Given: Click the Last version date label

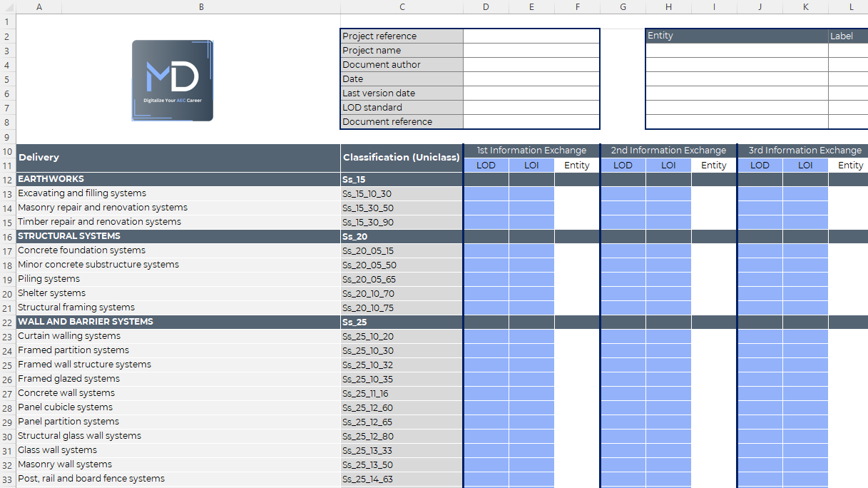Looking at the screenshot, I should point(402,93).
